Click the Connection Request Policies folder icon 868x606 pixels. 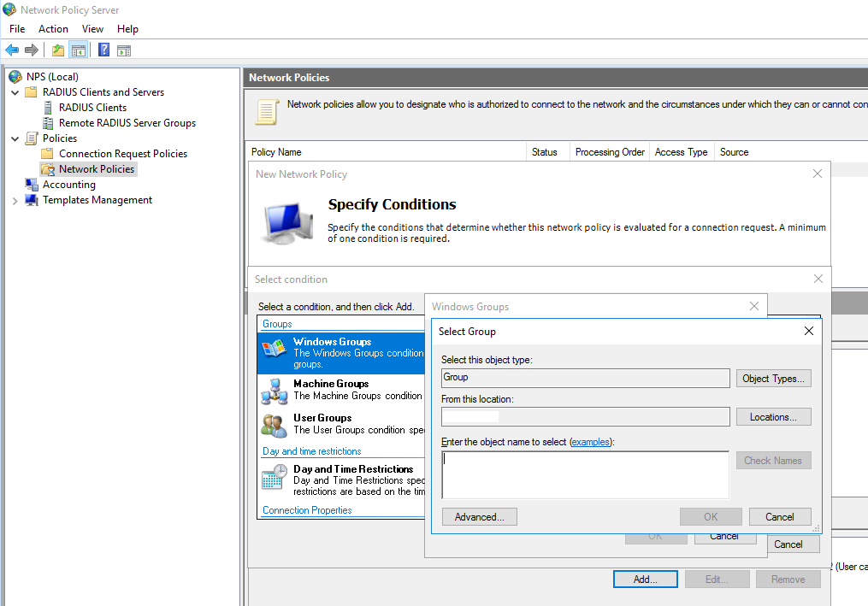[x=48, y=153]
